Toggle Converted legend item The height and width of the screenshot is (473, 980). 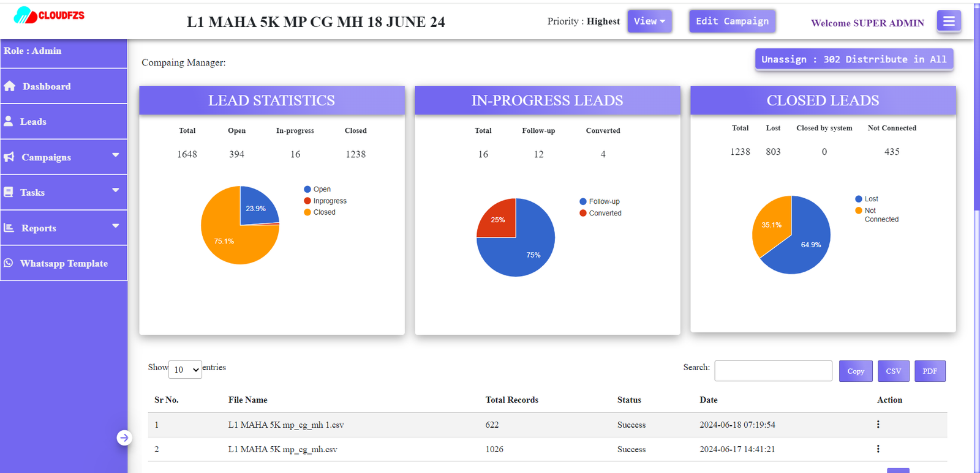point(600,213)
